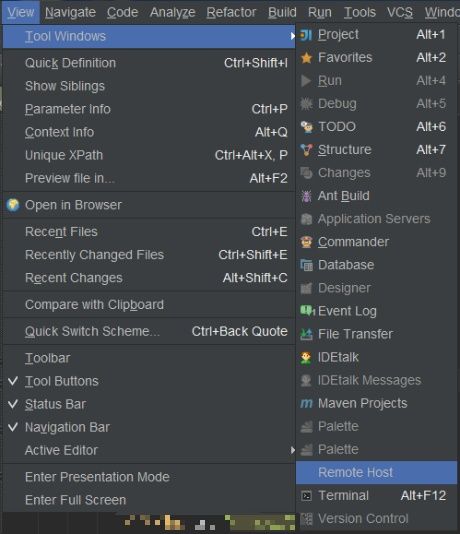
Task: Expand the Tool Windows submenu arrow
Action: click(x=292, y=36)
